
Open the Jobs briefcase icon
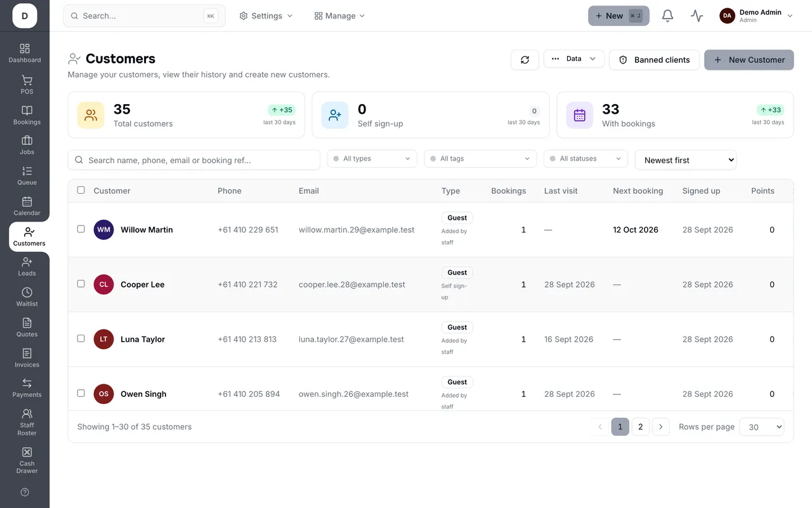click(27, 140)
